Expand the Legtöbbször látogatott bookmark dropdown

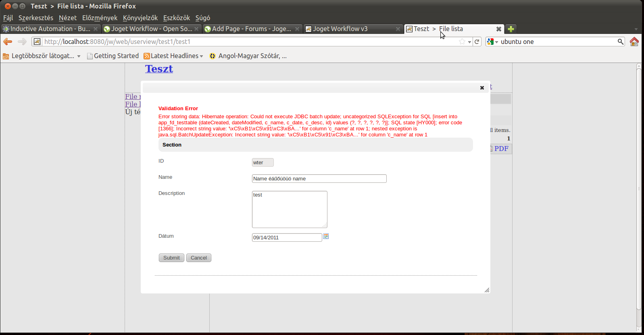pyautogui.click(x=79, y=56)
